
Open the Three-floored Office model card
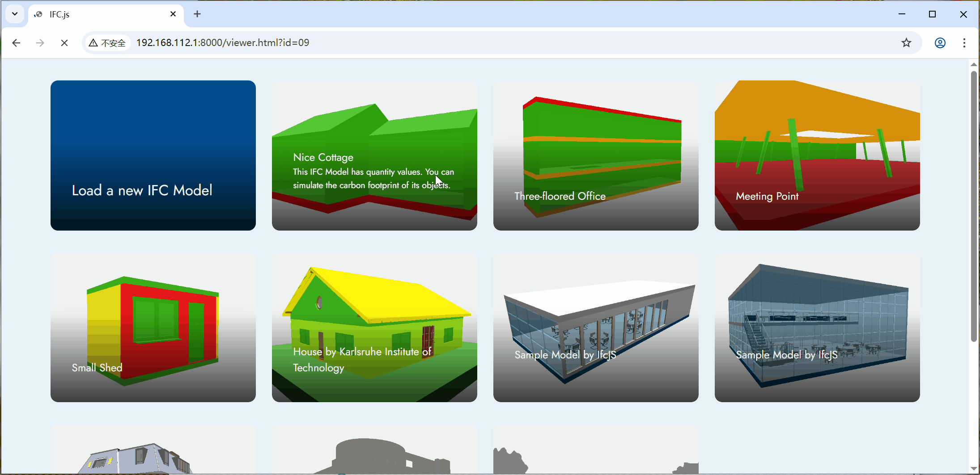click(x=596, y=156)
